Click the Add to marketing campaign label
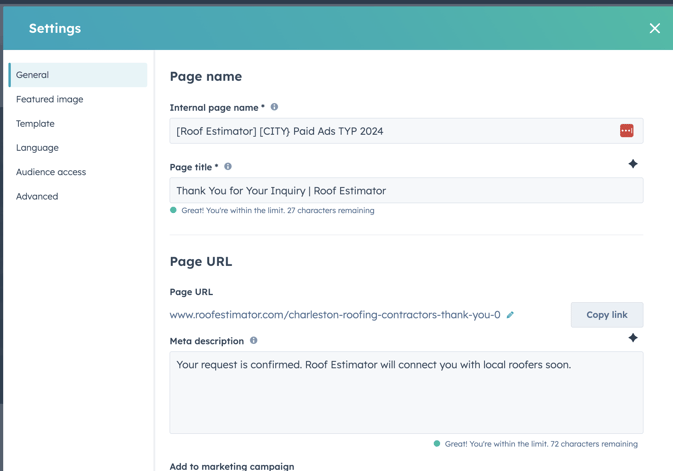Screen dimensions: 673x471 pos(232,466)
